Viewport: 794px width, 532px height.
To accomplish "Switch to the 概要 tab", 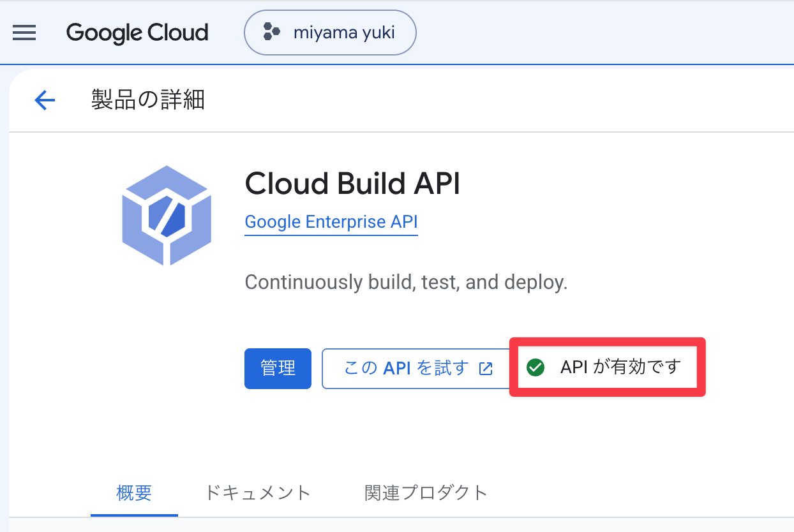I will (134, 492).
